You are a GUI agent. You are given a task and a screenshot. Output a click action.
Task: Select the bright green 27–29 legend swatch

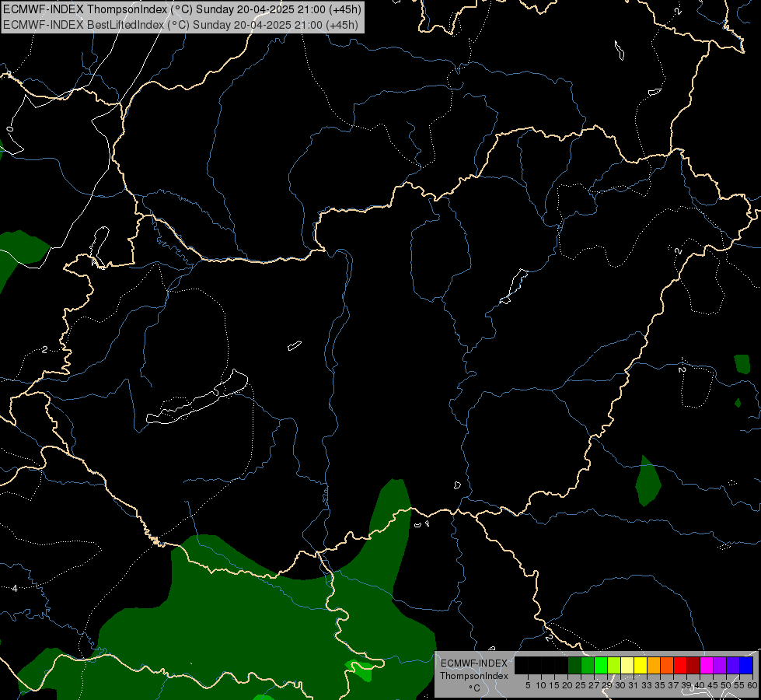(601, 665)
